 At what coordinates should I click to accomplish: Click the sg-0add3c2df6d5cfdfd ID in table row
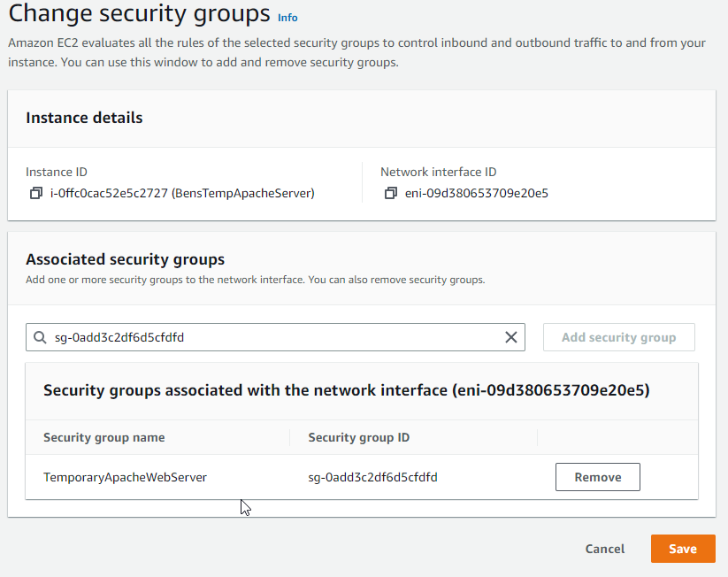coord(372,477)
